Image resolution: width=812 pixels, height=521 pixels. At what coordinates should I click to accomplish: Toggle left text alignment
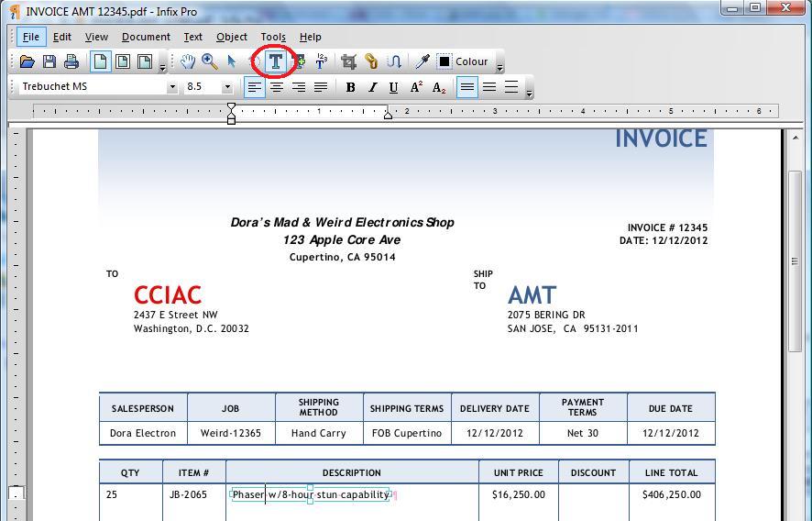[x=254, y=87]
